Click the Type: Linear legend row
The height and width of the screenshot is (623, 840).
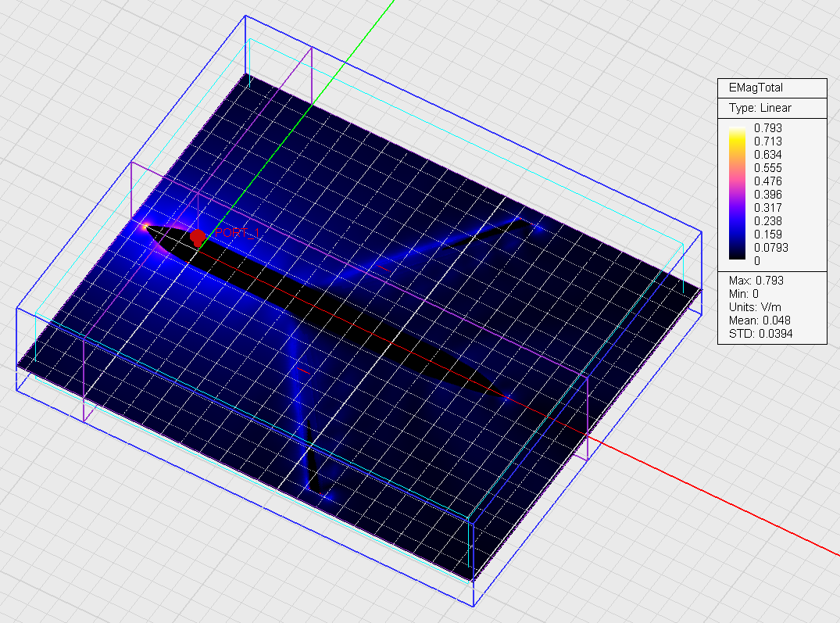coord(760,108)
